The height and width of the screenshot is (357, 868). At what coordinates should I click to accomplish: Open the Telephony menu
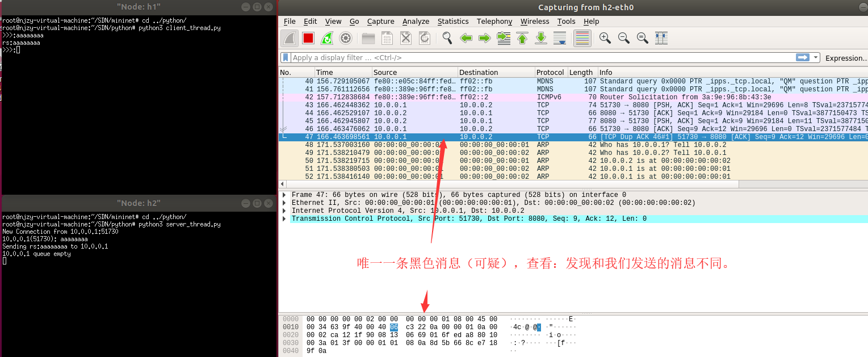coord(494,22)
